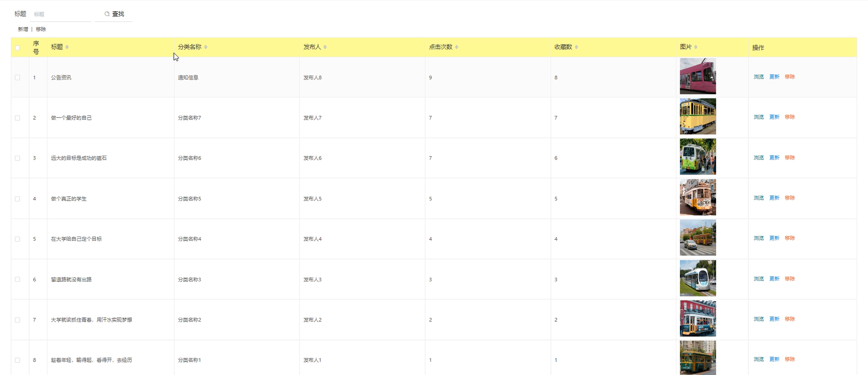The height and width of the screenshot is (375, 868).
Task: Toggle the select-all checkbox in table header
Action: pos(17,48)
